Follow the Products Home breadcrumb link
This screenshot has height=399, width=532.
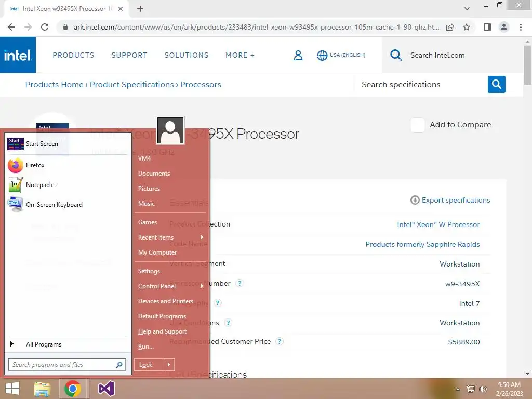point(54,85)
